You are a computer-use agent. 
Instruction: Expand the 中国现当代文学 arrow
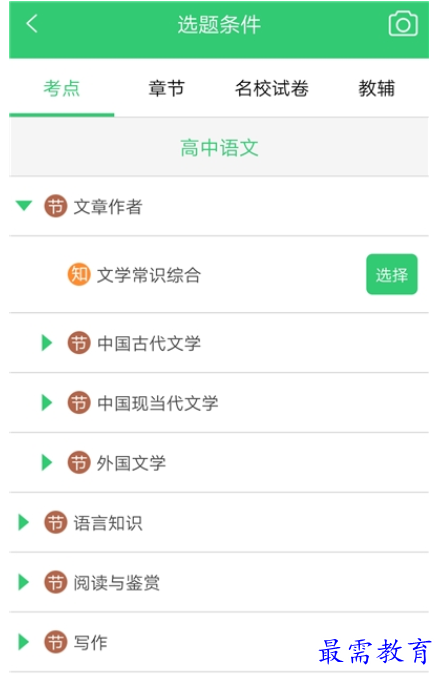(47, 402)
